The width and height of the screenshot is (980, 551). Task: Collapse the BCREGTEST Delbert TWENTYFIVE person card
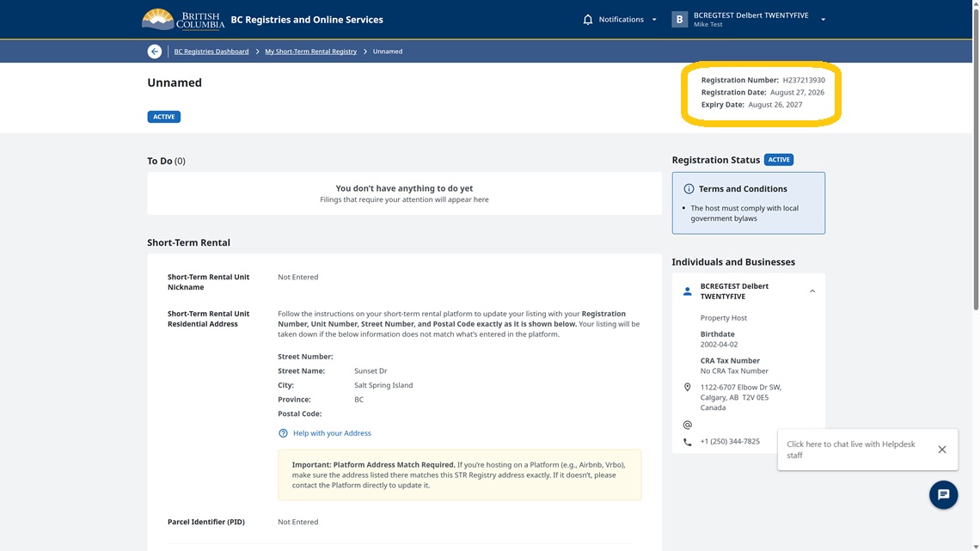coord(812,291)
